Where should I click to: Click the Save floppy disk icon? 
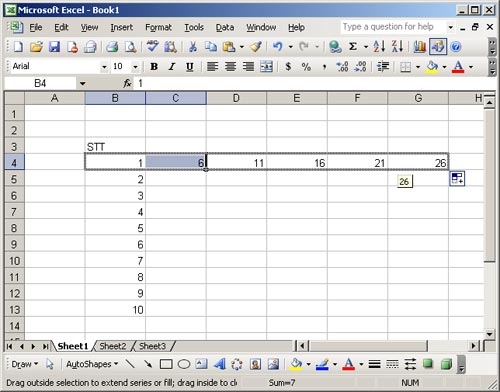(54, 47)
